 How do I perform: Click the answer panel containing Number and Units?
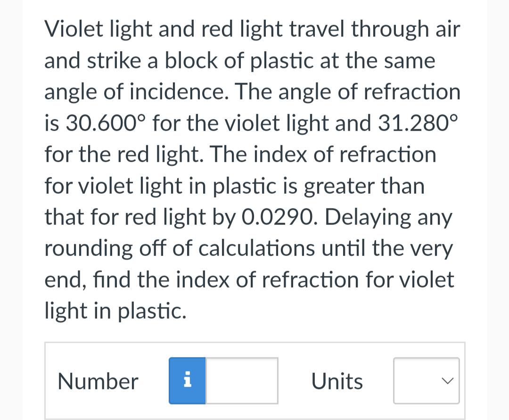tap(254, 381)
